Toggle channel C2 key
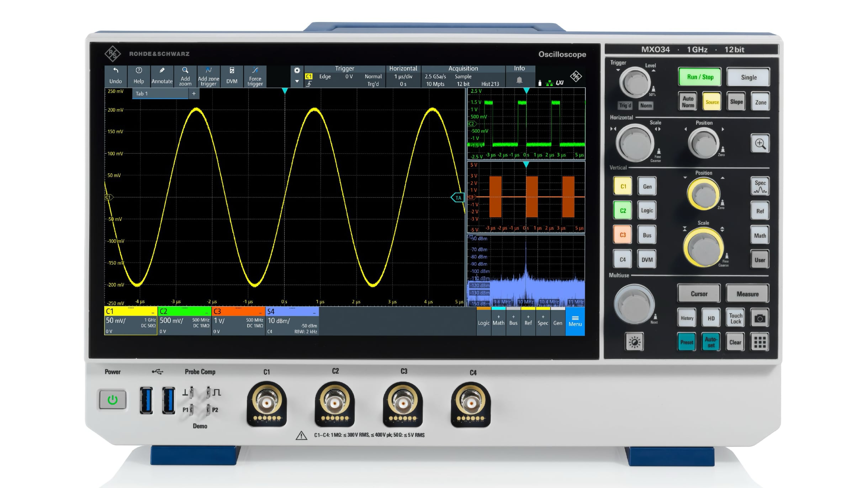This screenshot has width=868, height=488. 623,210
